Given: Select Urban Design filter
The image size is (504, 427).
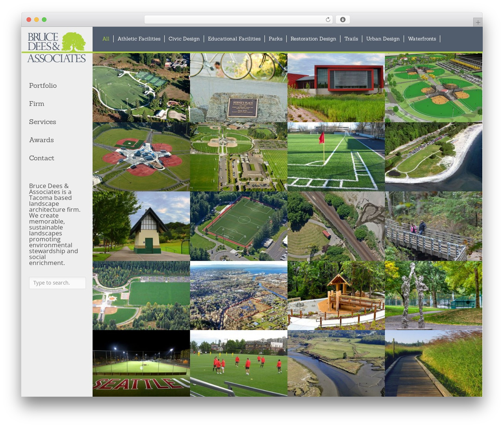Looking at the screenshot, I should [383, 39].
